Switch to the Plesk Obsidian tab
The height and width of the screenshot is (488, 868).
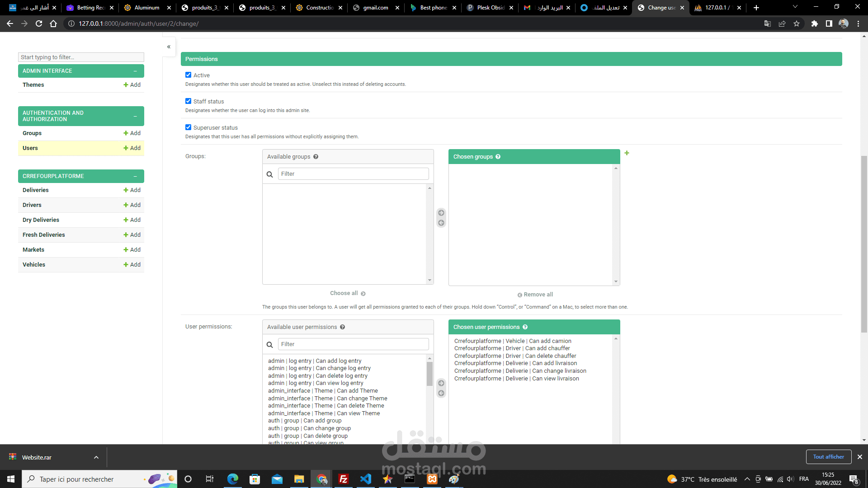click(491, 8)
